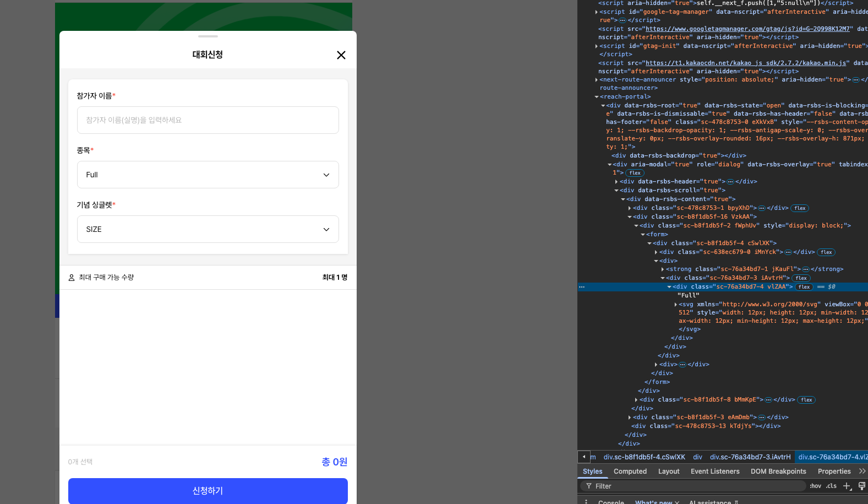868x504 pixels.
Task: Click the 최대 1 명 text
Action: (335, 278)
